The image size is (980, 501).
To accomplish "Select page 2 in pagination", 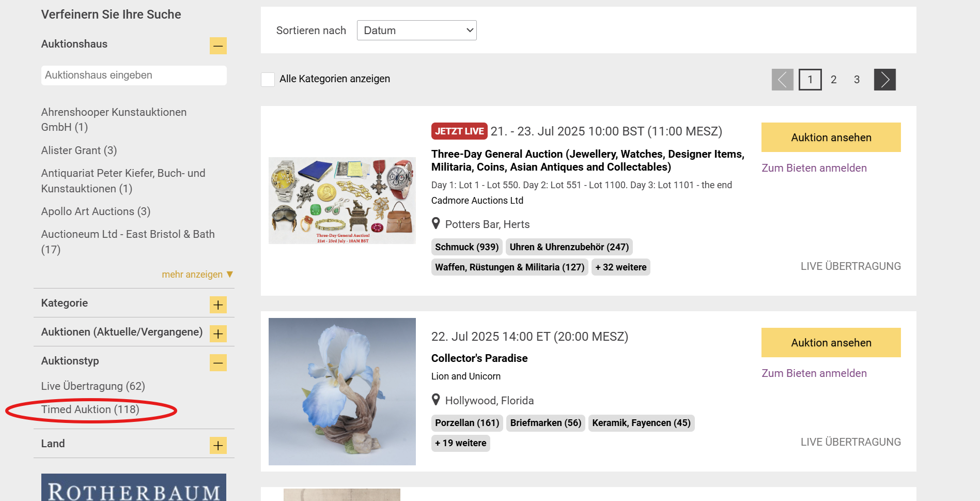I will [833, 80].
